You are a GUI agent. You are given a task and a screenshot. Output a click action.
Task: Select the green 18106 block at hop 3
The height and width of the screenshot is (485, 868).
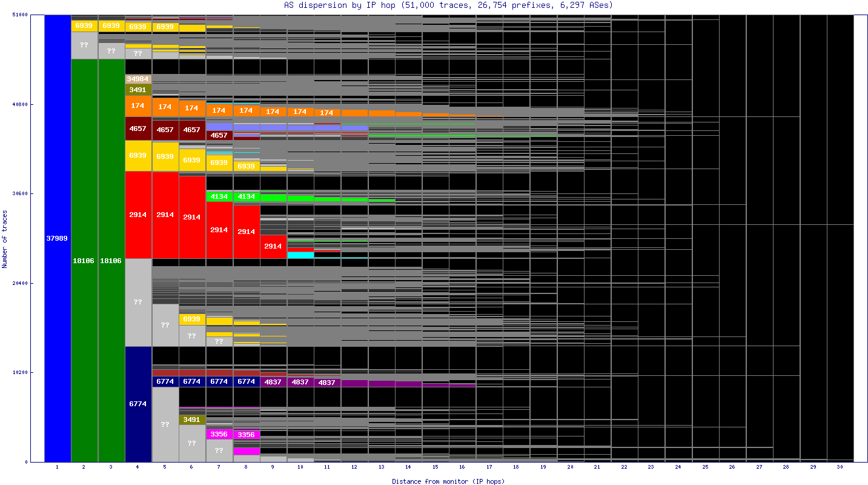pyautogui.click(x=111, y=261)
